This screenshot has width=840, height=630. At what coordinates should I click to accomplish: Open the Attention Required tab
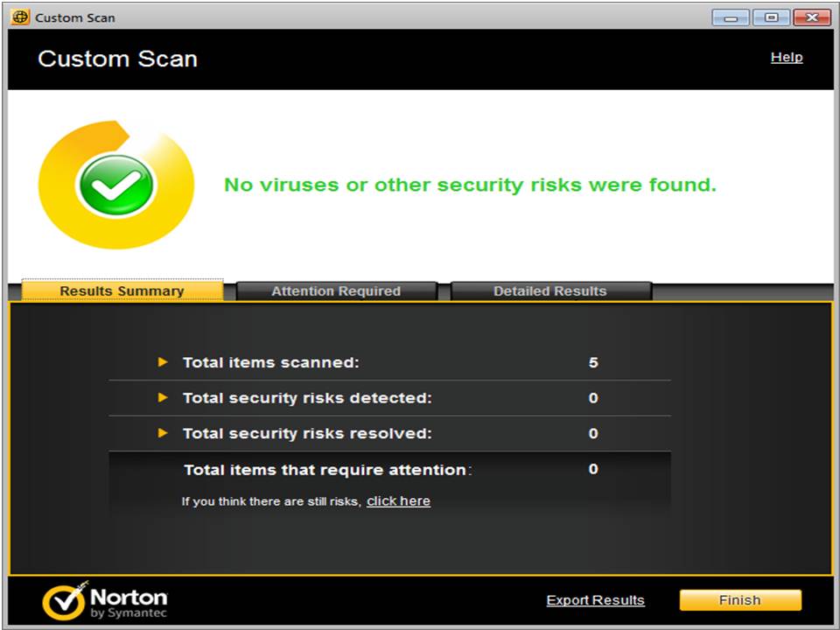(x=336, y=291)
